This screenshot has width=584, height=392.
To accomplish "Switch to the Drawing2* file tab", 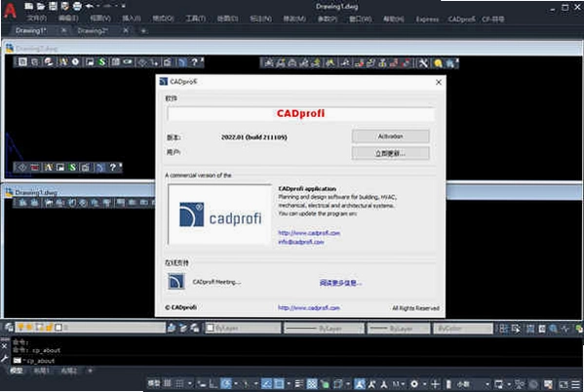I will point(92,30).
